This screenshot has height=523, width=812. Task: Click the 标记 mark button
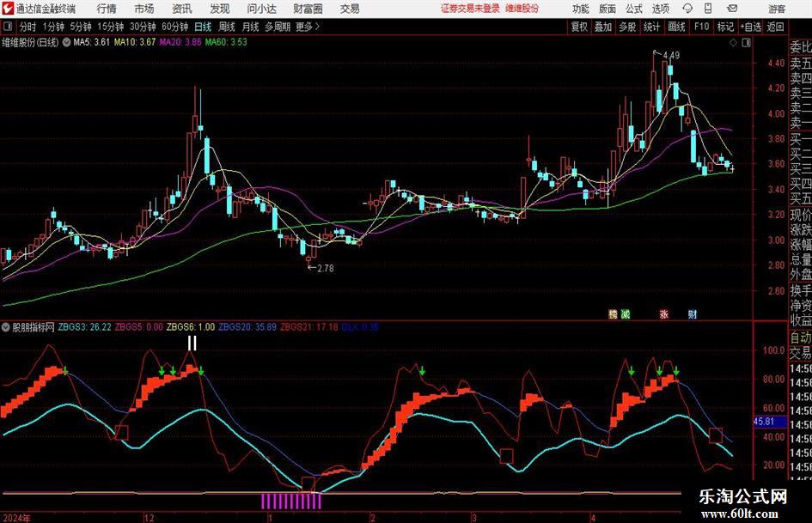725,27
